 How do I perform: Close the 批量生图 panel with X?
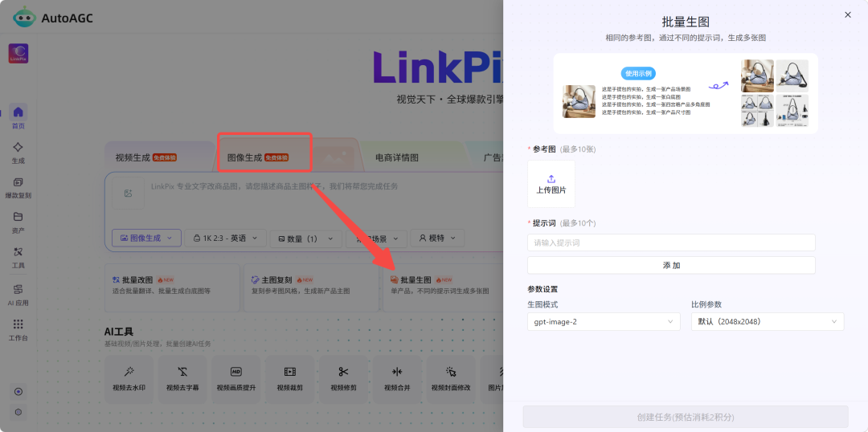click(x=848, y=15)
